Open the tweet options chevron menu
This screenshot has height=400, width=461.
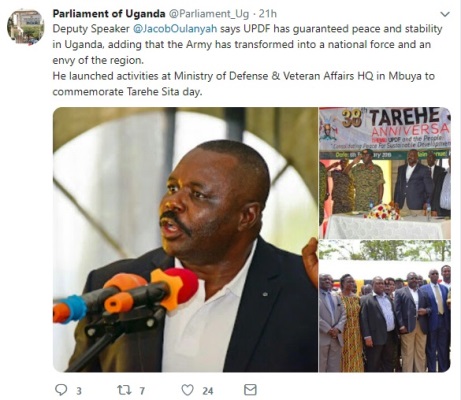[x=445, y=14]
